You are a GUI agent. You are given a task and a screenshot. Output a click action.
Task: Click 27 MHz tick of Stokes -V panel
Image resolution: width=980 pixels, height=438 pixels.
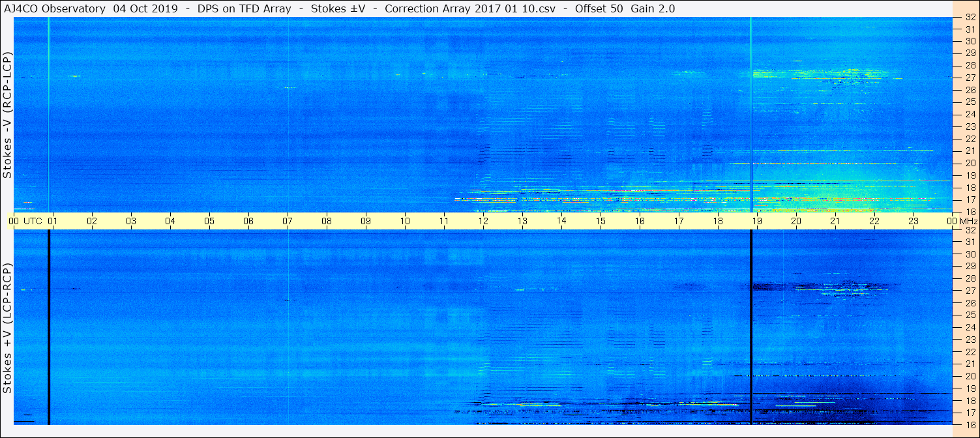(970, 78)
